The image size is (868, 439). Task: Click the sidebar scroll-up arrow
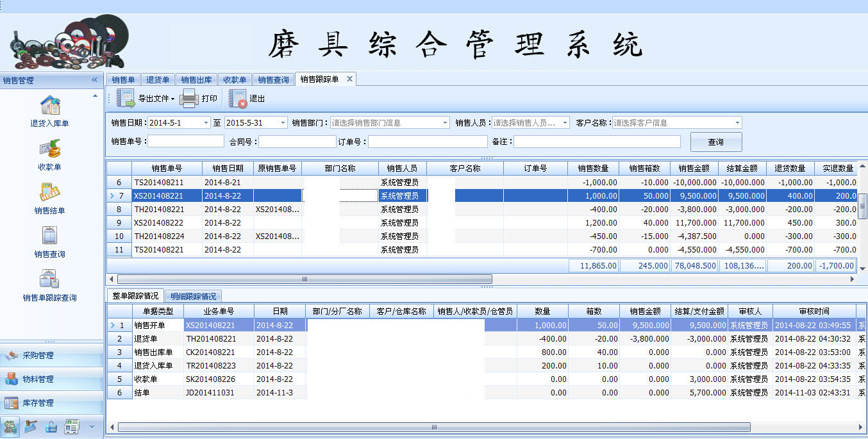96,95
